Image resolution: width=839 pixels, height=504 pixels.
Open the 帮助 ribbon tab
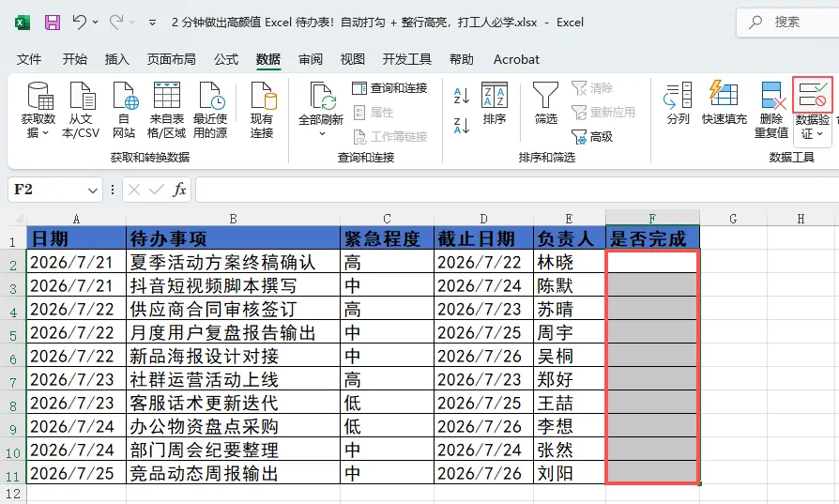click(x=461, y=59)
